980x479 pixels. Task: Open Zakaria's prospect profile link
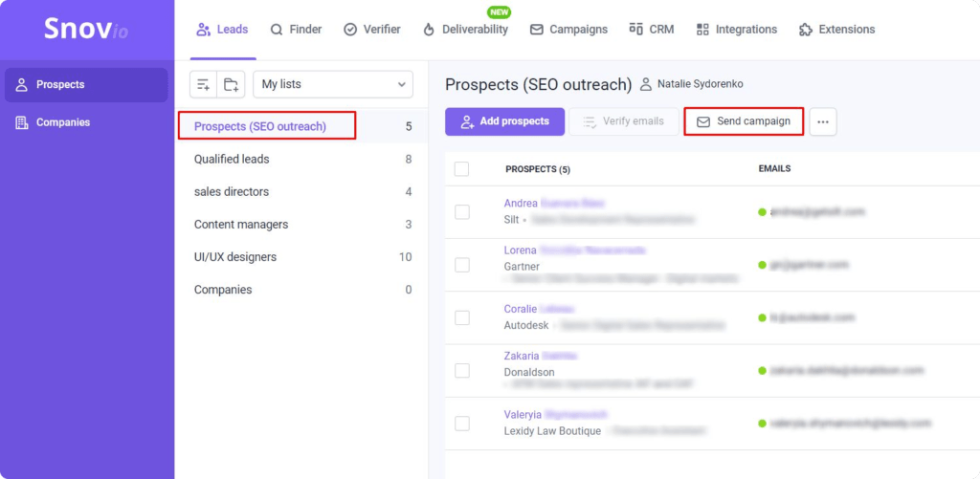coord(540,356)
